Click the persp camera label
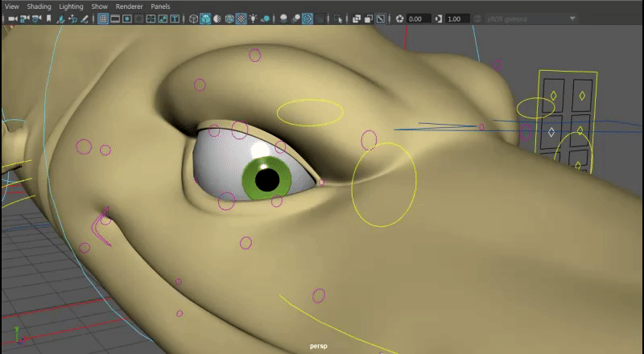Screen dimensions: 644x354 click(318, 346)
